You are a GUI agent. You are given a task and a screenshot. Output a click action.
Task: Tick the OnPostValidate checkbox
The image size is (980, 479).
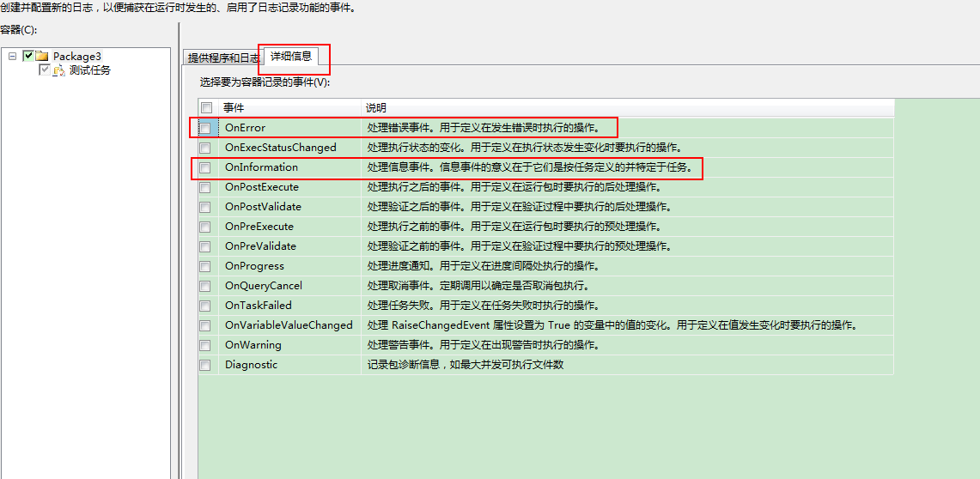(x=204, y=208)
